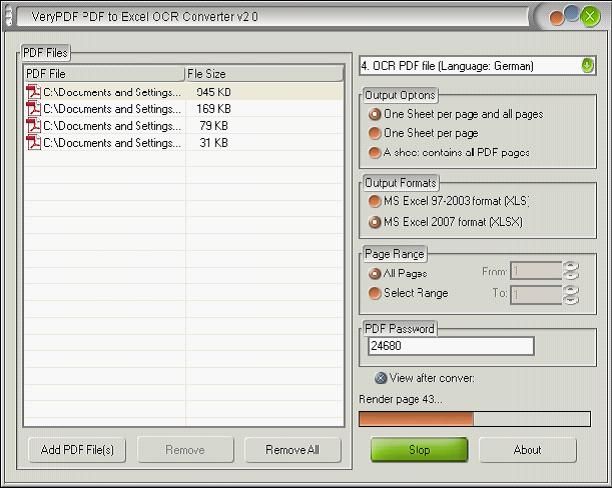Click into the PDF Password field

(x=451, y=346)
